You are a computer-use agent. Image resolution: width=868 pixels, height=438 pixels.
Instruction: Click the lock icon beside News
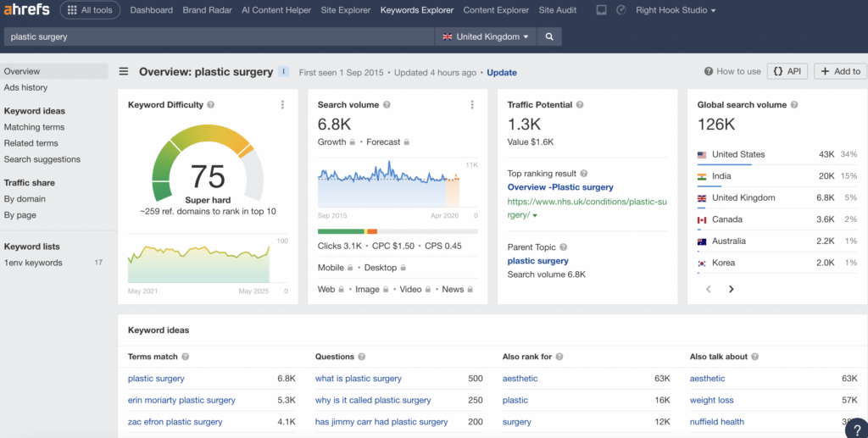pyautogui.click(x=470, y=289)
